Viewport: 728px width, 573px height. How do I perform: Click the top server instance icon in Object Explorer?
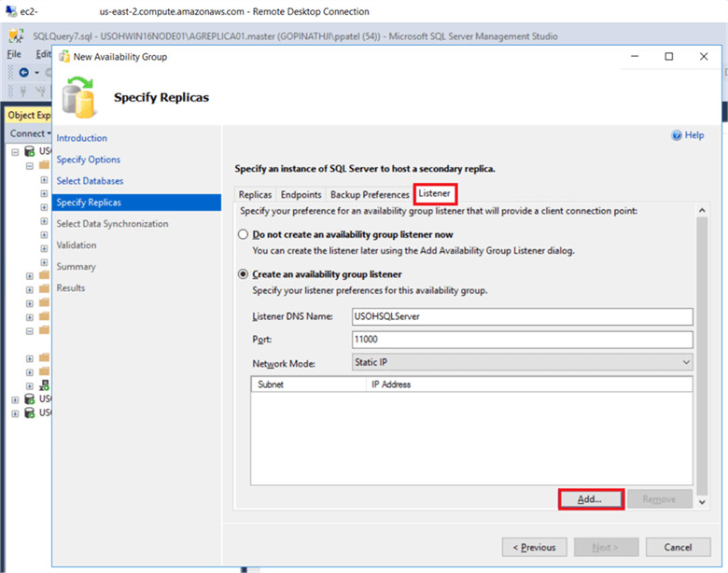click(29, 151)
